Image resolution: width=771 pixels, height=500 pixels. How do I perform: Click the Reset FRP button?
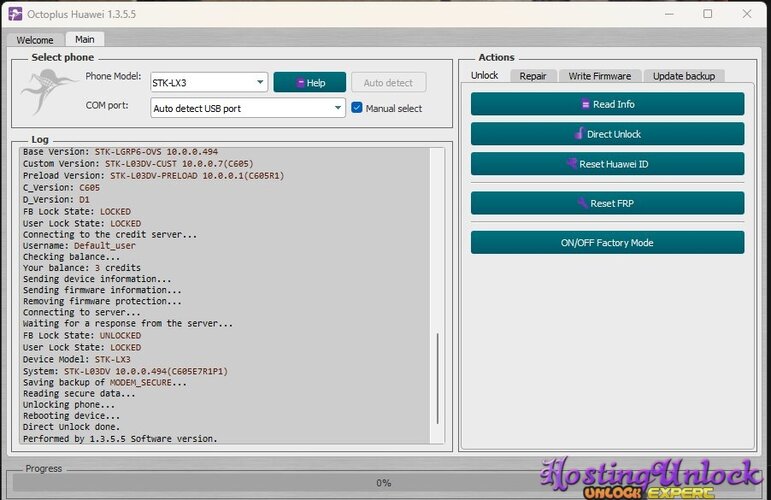607,203
